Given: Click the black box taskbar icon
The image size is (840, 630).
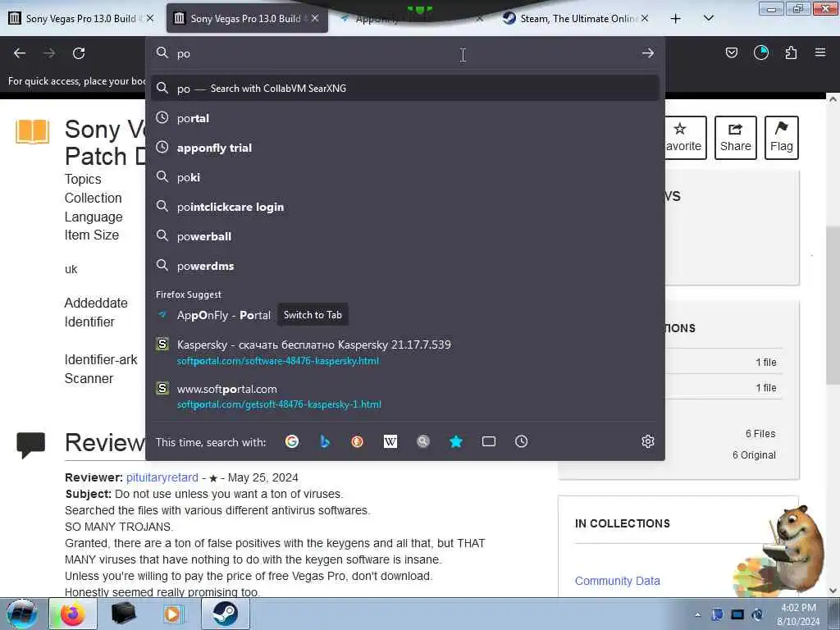Looking at the screenshot, I should [123, 614].
